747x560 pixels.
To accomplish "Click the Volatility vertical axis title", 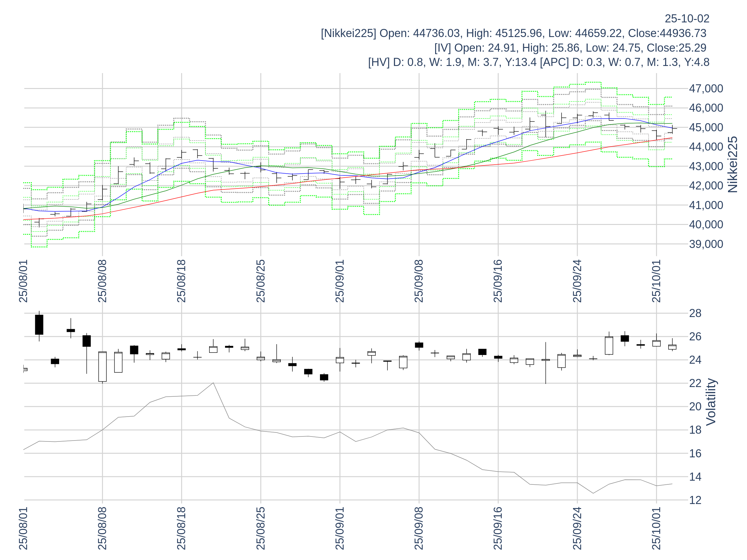I will (711, 402).
